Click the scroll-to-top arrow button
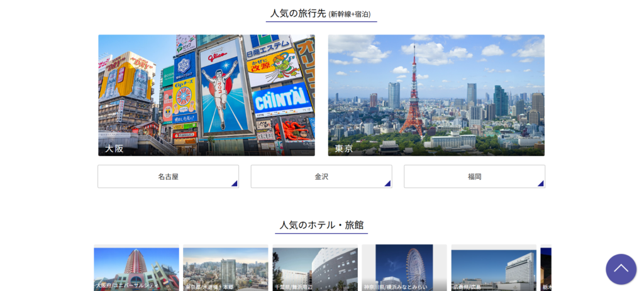 (x=621, y=269)
